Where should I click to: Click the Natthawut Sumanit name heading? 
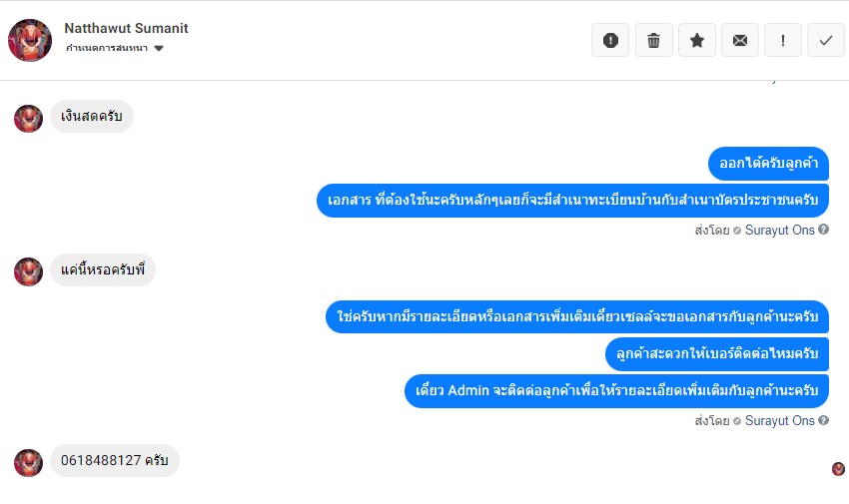coord(126,28)
